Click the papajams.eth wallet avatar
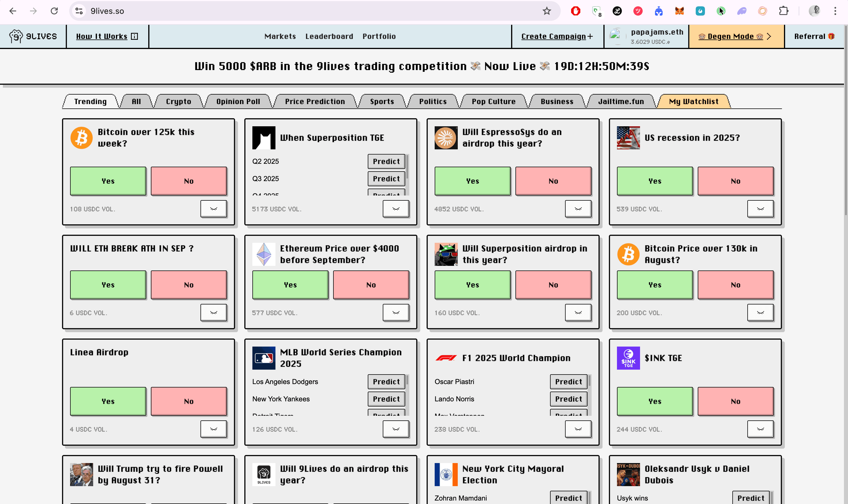 tap(617, 36)
